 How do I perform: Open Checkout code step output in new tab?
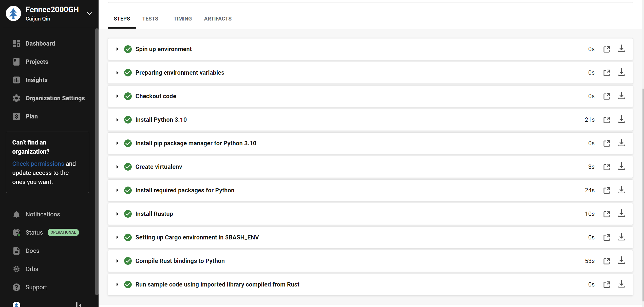pos(607,96)
